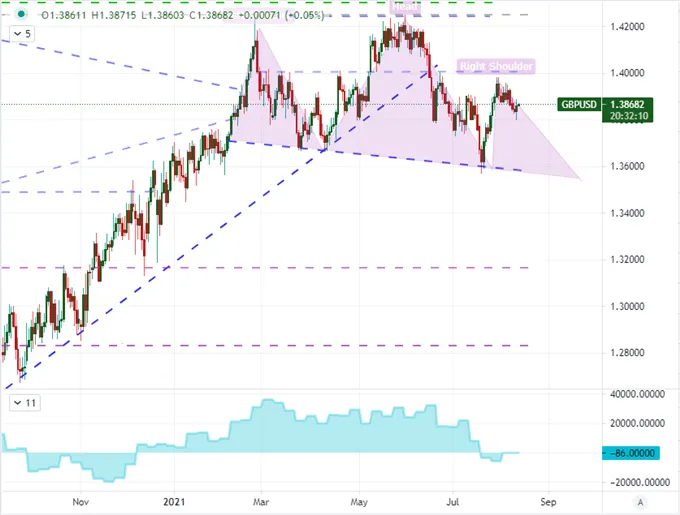Click the current price tag 1.38682
Image resolution: width=680 pixels, height=515 pixels.
click(627, 104)
